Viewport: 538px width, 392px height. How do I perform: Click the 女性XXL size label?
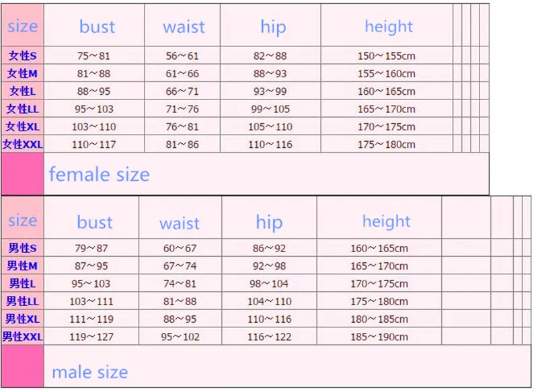point(23,145)
